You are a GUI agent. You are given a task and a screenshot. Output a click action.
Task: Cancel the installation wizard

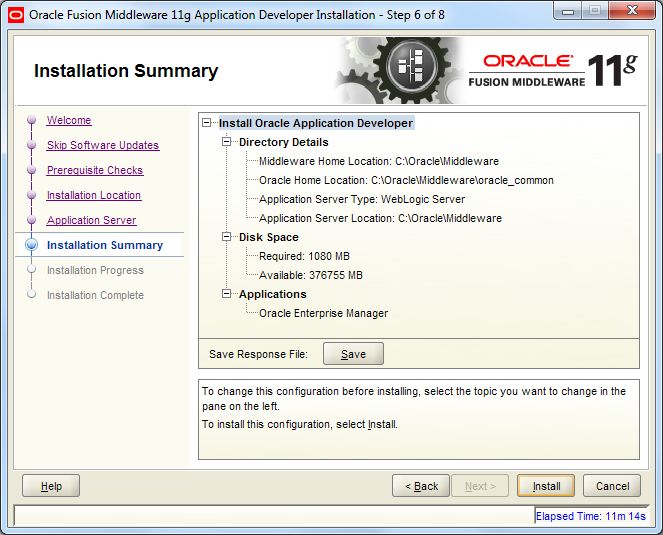tap(612, 486)
